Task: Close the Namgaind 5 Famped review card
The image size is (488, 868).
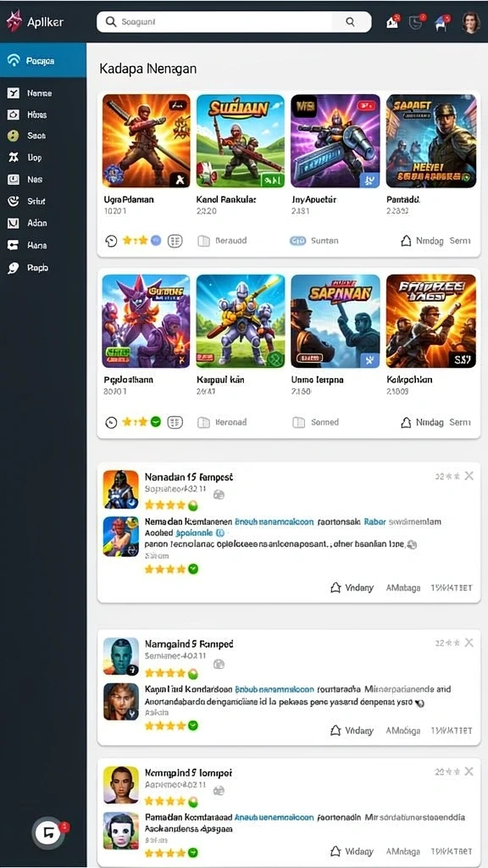Action: pyautogui.click(x=469, y=643)
